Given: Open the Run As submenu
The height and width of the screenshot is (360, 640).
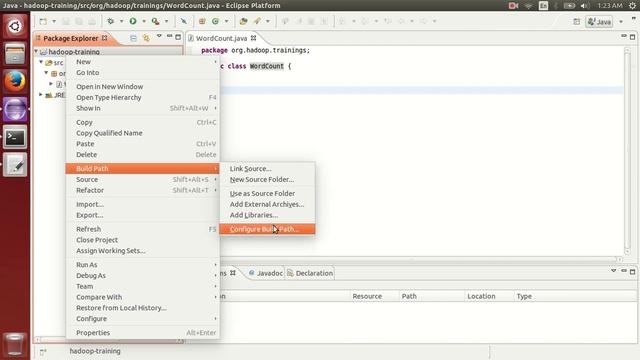Looking at the screenshot, I should click(142, 264).
